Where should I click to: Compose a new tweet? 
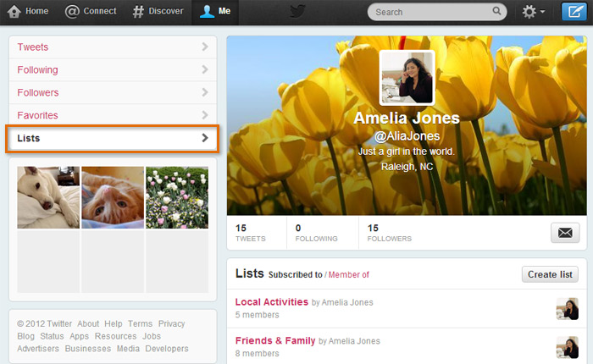[x=574, y=11]
